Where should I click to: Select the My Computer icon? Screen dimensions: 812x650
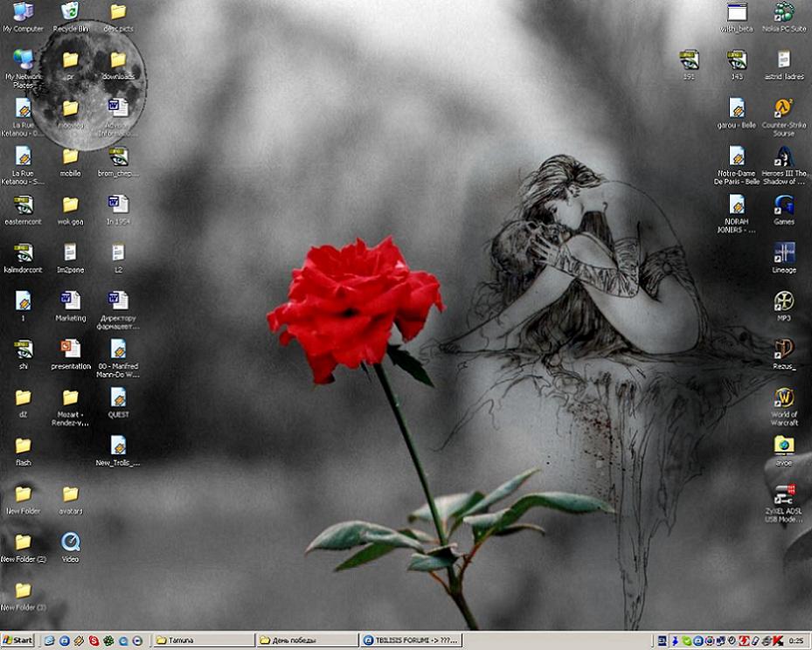click(23, 12)
